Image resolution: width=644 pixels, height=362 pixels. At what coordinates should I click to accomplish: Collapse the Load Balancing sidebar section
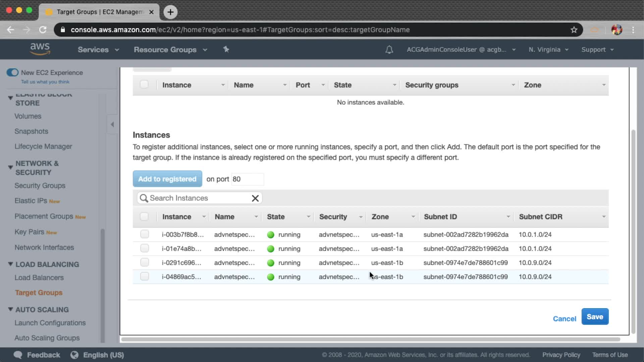(x=10, y=264)
